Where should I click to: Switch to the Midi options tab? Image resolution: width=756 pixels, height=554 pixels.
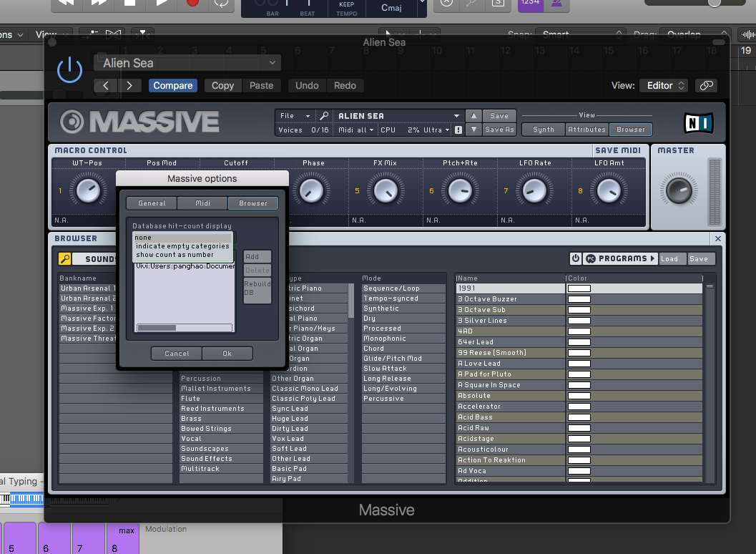coord(202,203)
